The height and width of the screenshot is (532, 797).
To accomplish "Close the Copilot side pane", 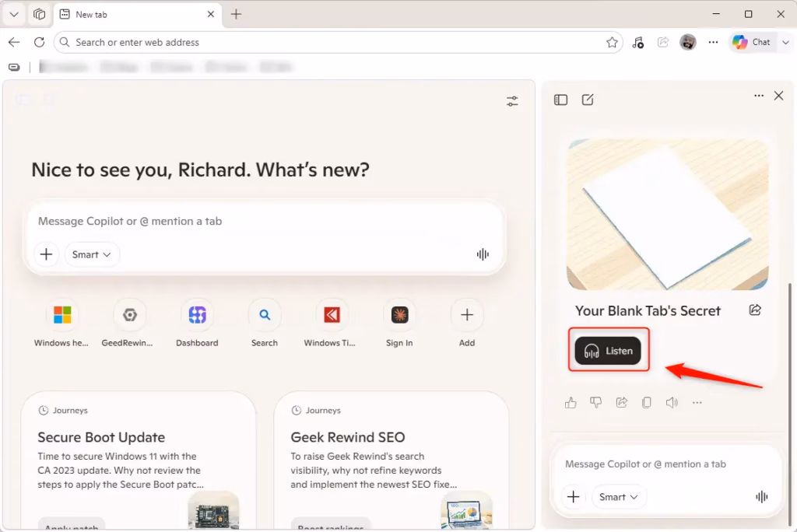I will [x=778, y=96].
